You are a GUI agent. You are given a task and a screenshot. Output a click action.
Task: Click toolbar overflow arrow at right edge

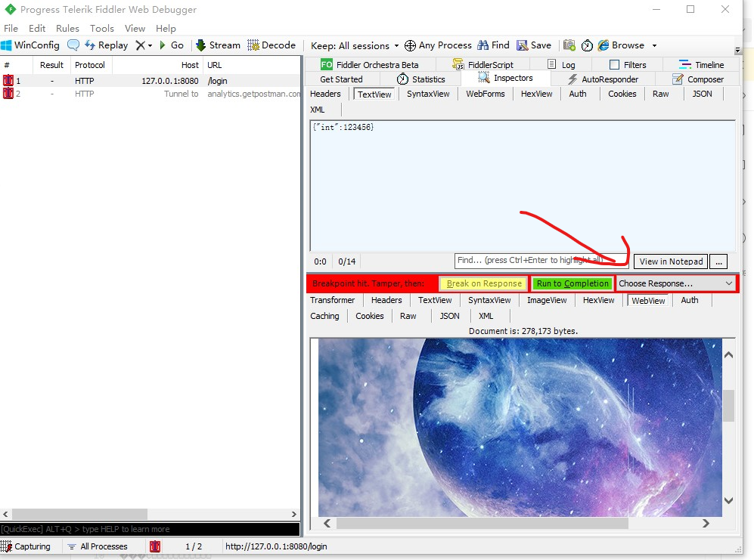pyautogui.click(x=737, y=50)
